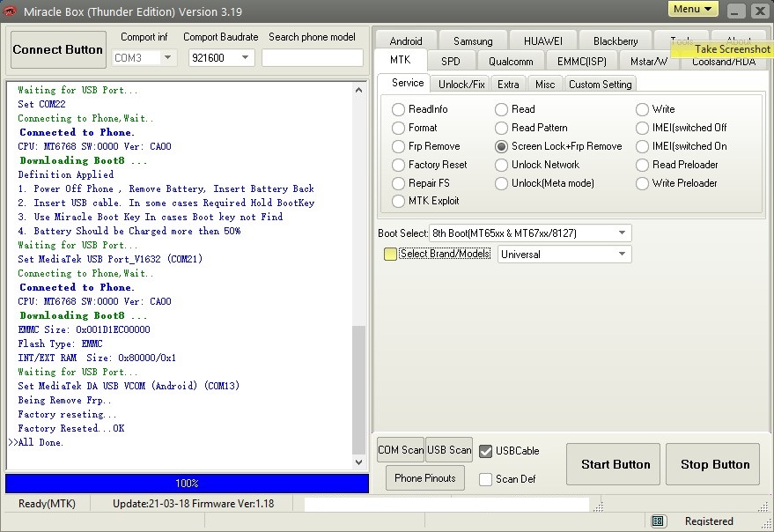Click the "EMMC Size: 0x001D1EC00000" log line
774x532 pixels.
click(84, 329)
